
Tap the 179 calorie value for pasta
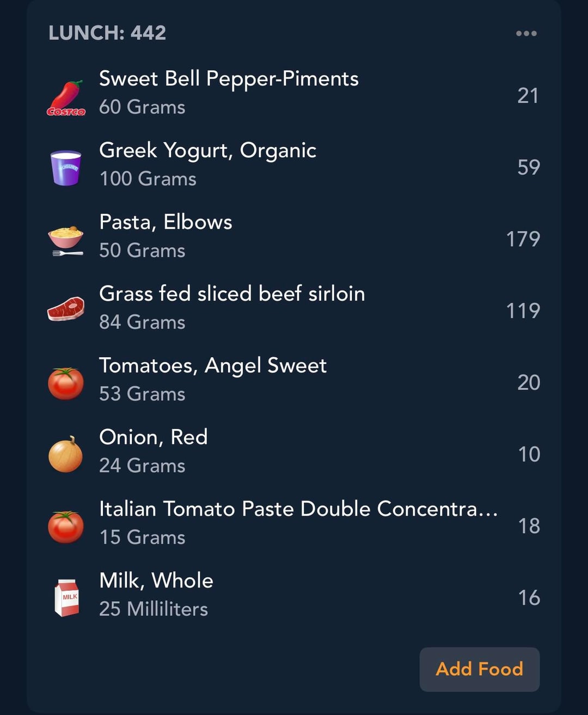523,239
